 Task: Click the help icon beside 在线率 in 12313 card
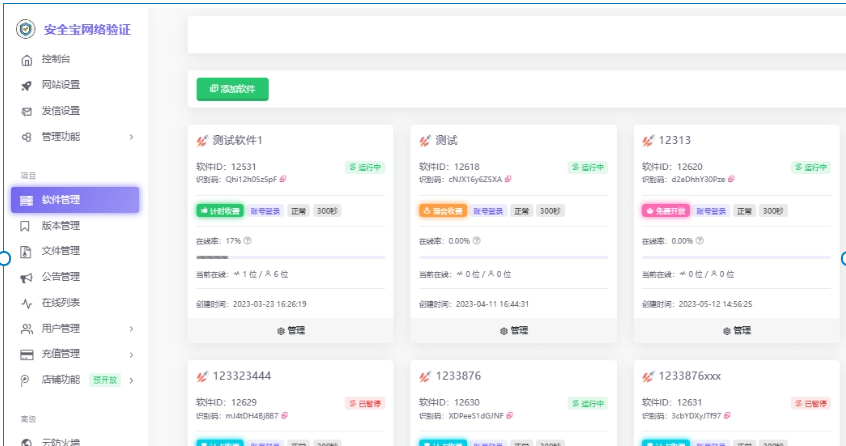[698, 241]
